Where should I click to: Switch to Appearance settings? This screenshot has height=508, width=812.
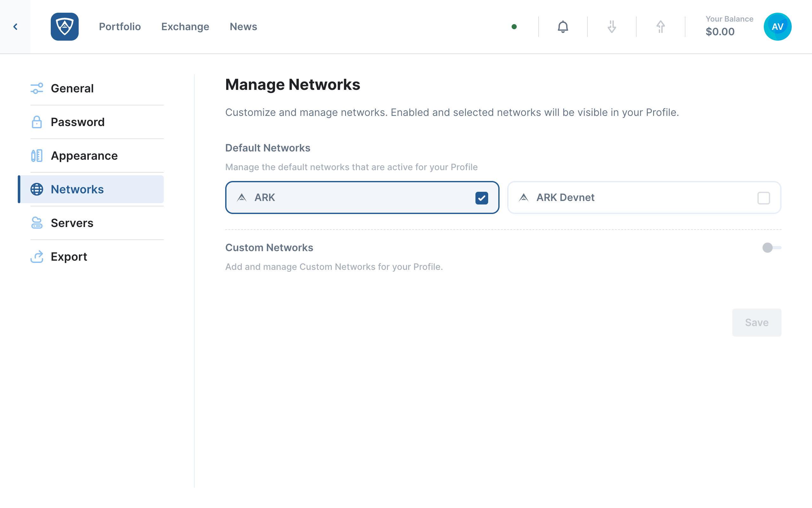tap(97, 156)
